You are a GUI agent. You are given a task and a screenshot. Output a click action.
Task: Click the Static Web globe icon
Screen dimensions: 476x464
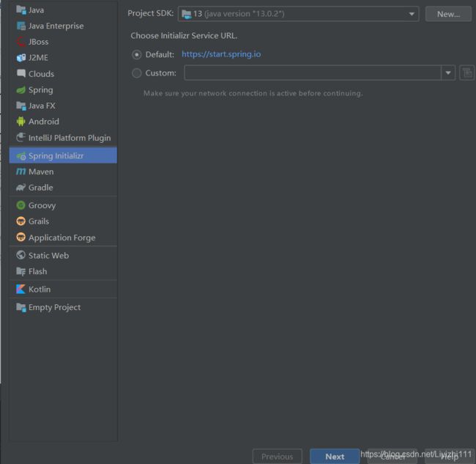(21, 255)
